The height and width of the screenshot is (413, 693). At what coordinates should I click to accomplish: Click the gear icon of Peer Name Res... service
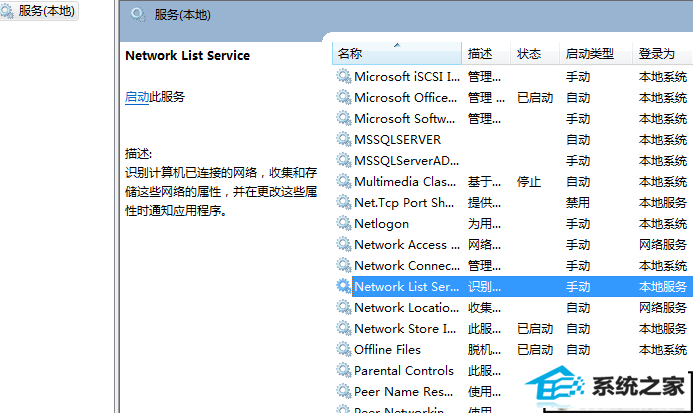coord(343,391)
